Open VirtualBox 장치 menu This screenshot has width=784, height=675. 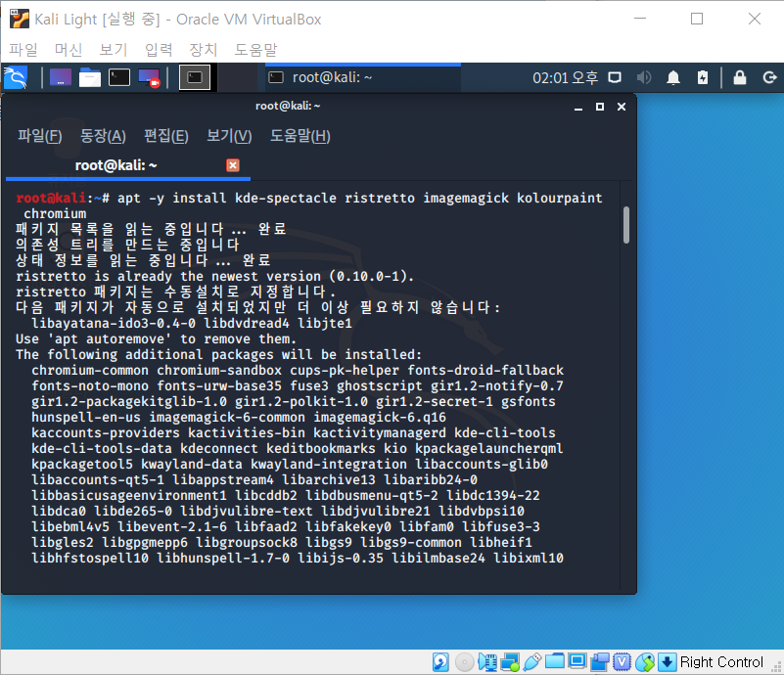pos(203,50)
